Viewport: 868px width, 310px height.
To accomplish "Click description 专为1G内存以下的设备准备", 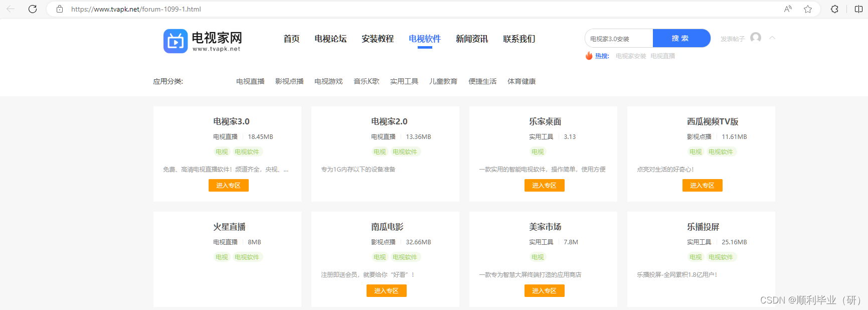I will tap(358, 170).
